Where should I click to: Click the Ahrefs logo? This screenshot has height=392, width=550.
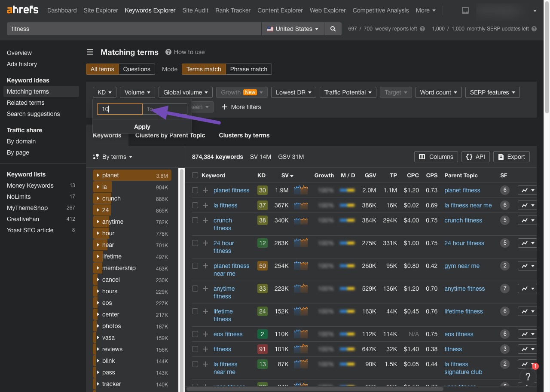[22, 10]
